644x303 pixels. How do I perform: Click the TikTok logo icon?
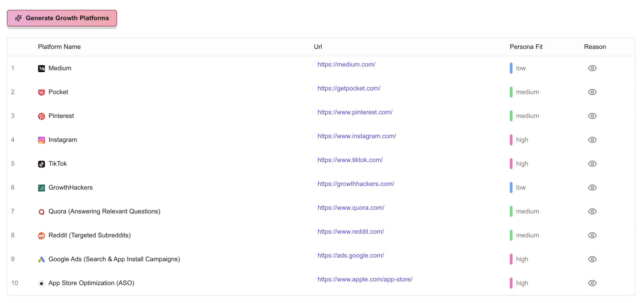[41, 164]
